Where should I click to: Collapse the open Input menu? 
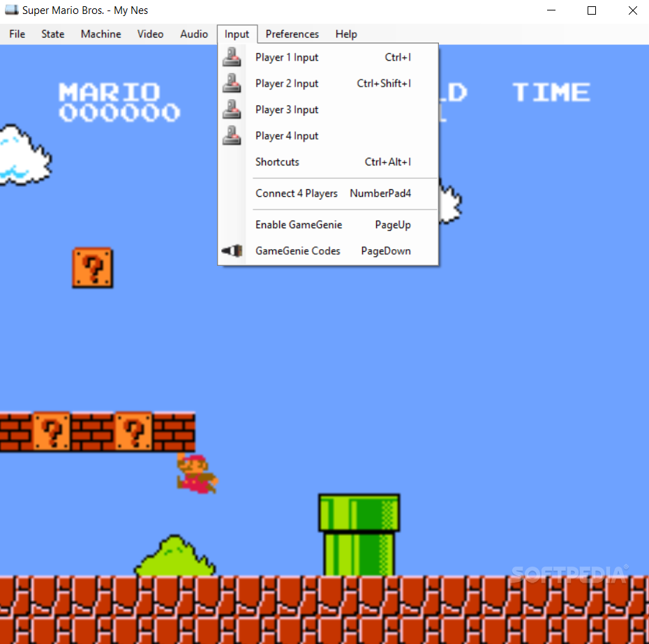pos(237,34)
